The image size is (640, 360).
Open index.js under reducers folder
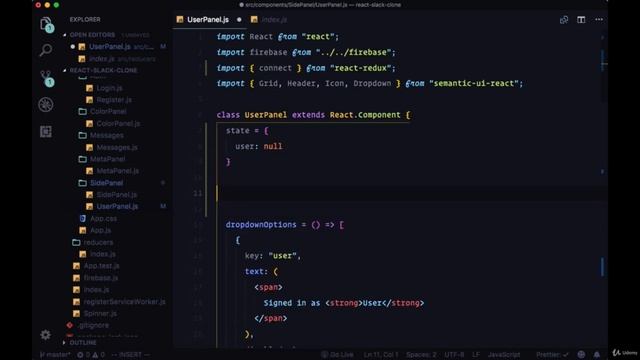102,254
